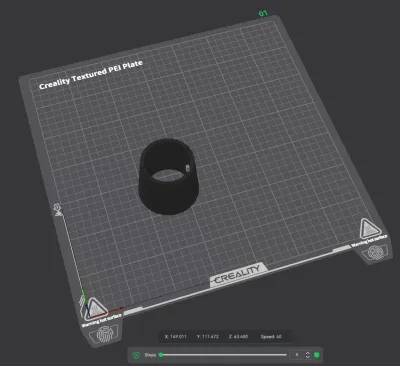Start the layer preview playback

(x=136, y=355)
